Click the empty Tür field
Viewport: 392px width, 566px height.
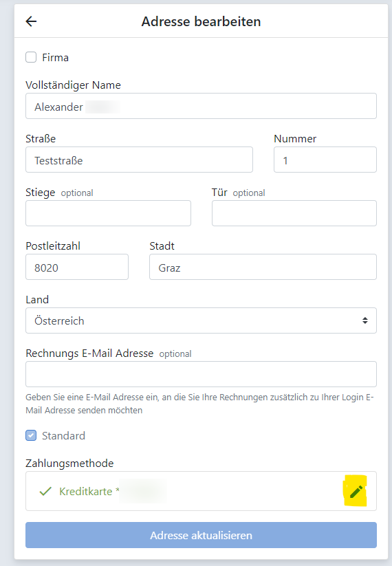(x=294, y=213)
